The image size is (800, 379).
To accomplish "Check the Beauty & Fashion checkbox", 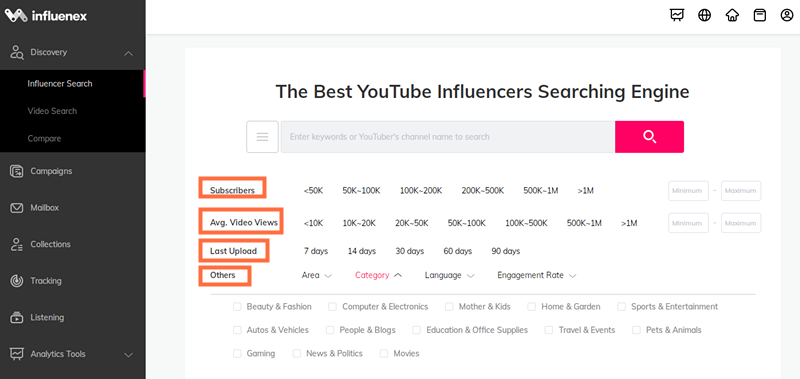I will coord(237,307).
